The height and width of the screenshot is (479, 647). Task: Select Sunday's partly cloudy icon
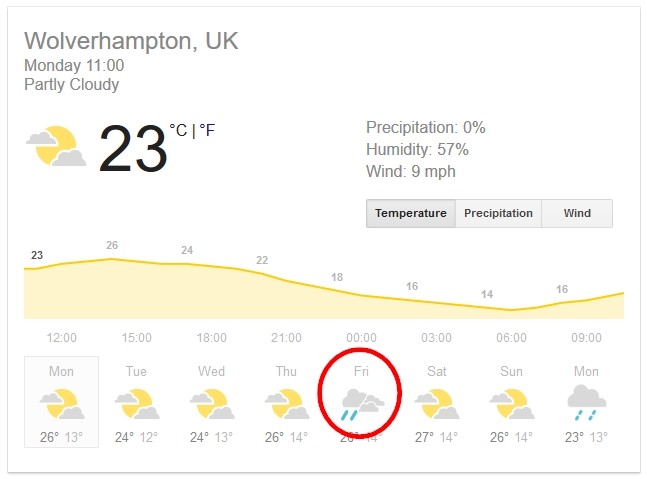tap(512, 404)
